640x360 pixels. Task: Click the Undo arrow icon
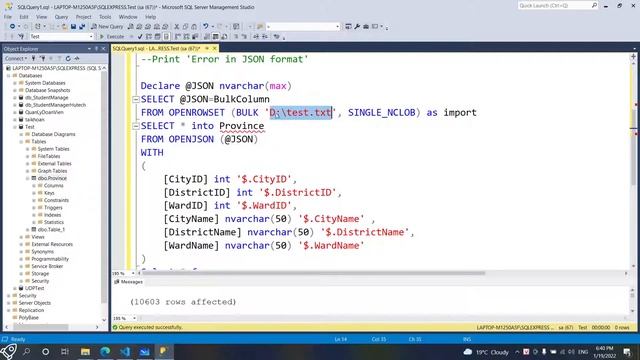[x=205, y=27]
